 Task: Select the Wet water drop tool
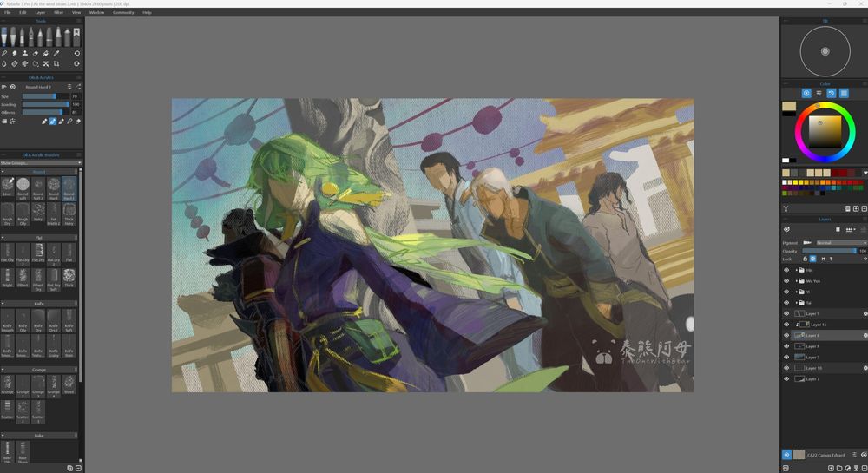3,63
